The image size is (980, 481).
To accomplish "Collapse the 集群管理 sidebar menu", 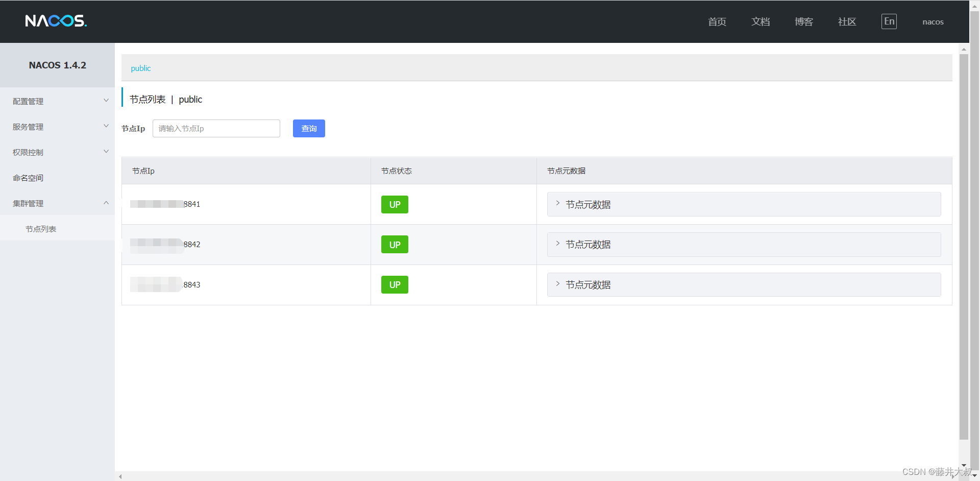I will coord(57,203).
